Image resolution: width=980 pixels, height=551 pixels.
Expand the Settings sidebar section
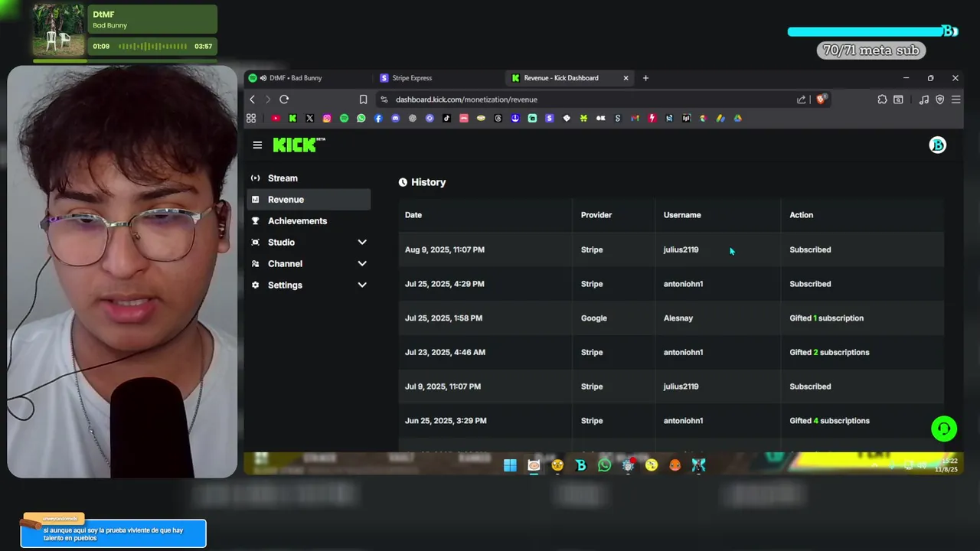(309, 285)
